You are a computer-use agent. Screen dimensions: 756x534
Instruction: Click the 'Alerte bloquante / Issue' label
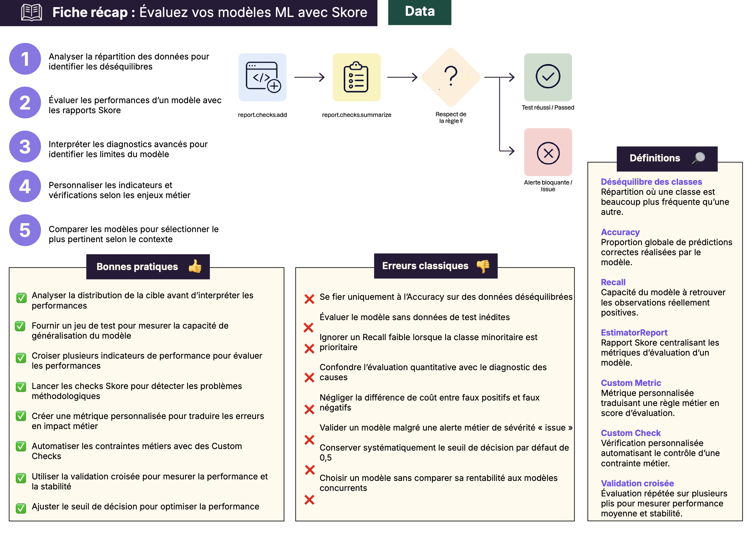click(x=548, y=186)
